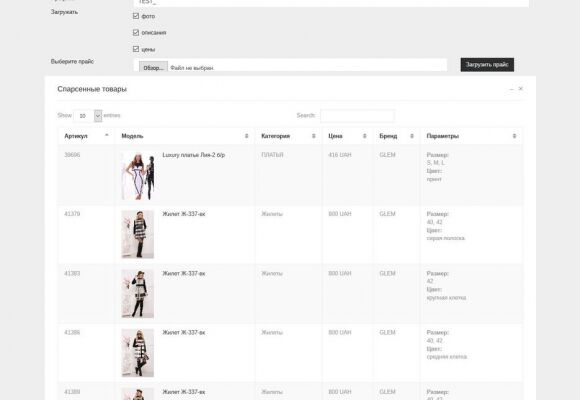The image size is (580, 400).
Task: Disable the цены checkbox
Action: [136, 49]
